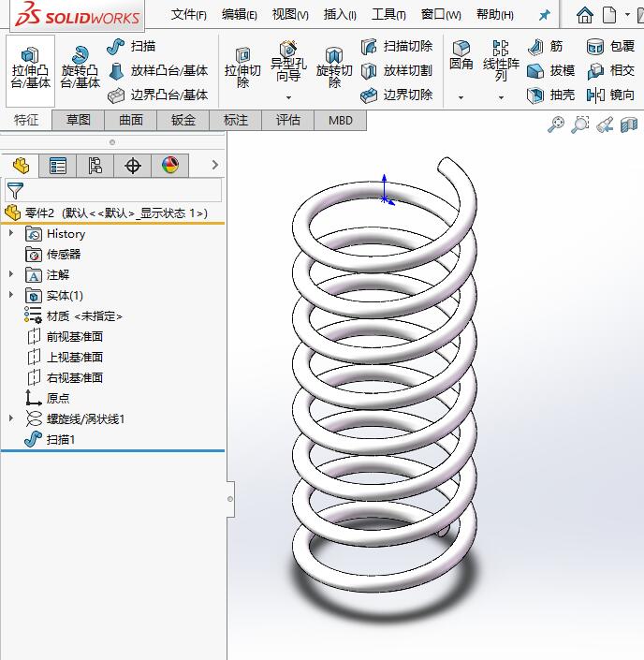This screenshot has width=644, height=660.
Task: Click the 包覆 wrap tool
Action: tap(610, 46)
